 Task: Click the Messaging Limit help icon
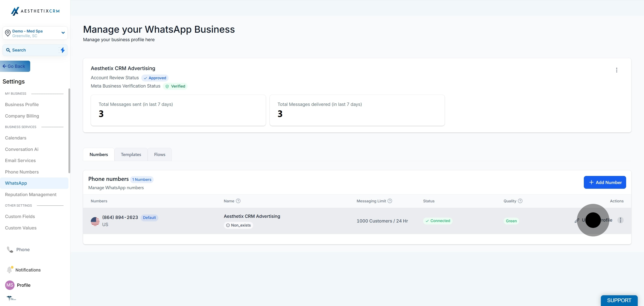coord(390,201)
